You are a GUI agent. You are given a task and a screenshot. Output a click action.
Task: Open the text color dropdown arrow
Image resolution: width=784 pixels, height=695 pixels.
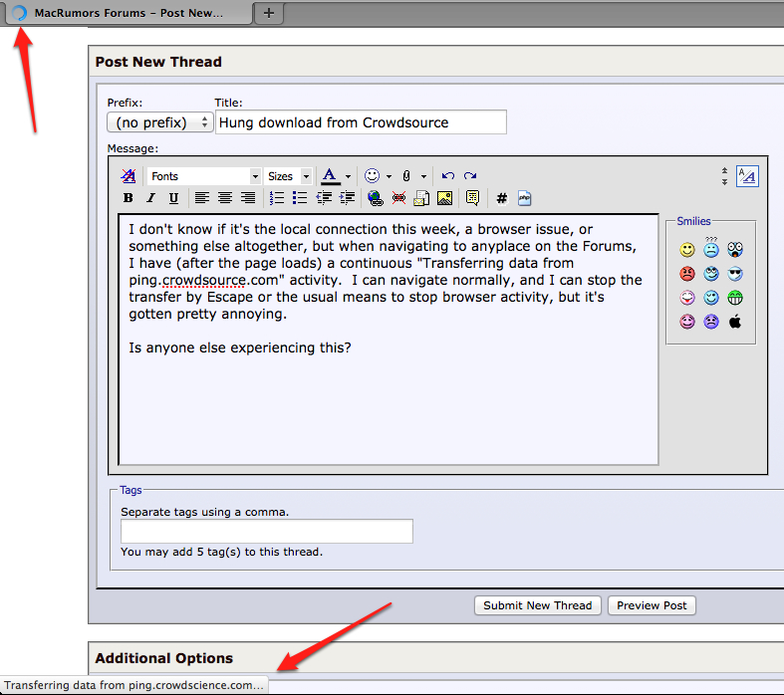click(348, 176)
